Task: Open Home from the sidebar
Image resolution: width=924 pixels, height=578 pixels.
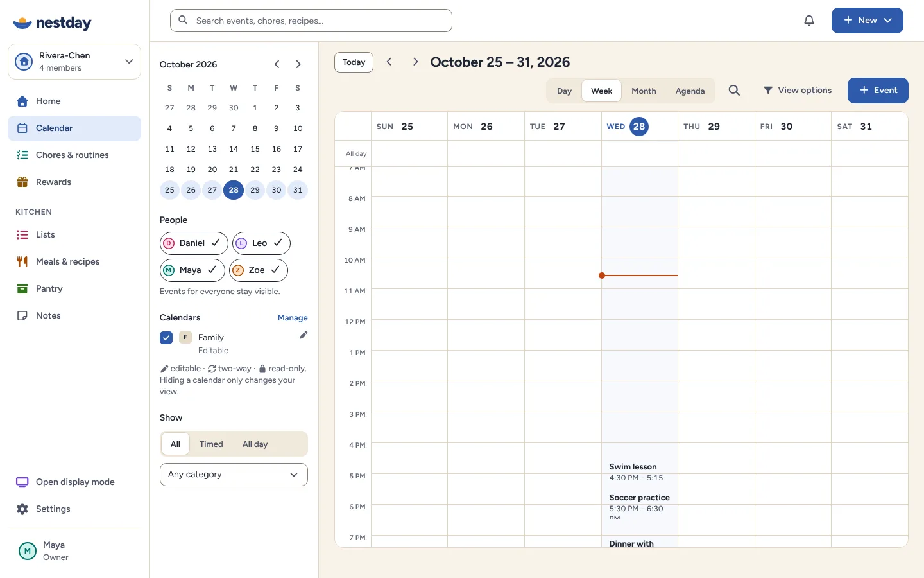Action: [x=74, y=101]
